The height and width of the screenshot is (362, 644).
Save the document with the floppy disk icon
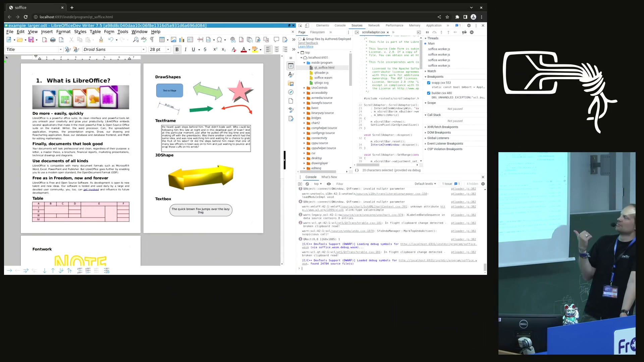(x=31, y=40)
